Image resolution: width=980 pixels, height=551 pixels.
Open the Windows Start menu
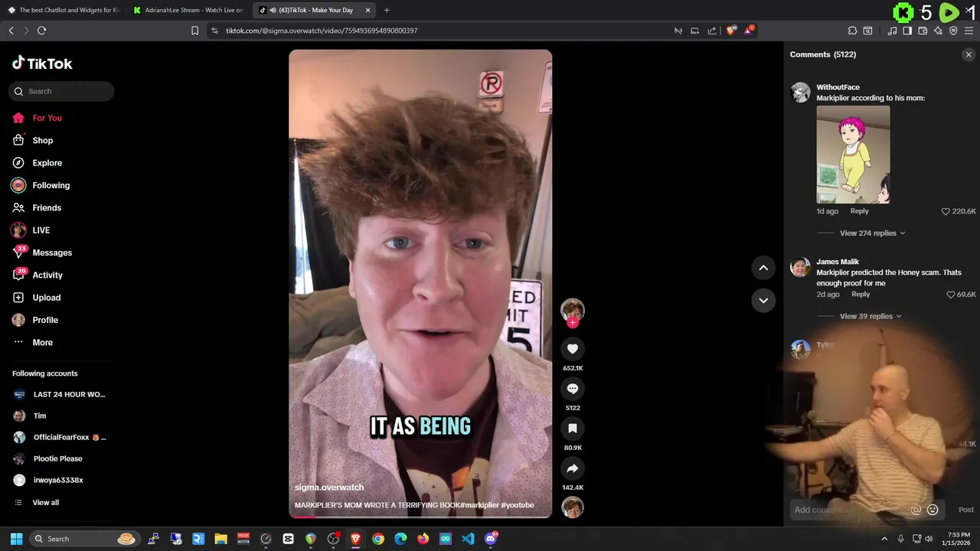(16, 539)
